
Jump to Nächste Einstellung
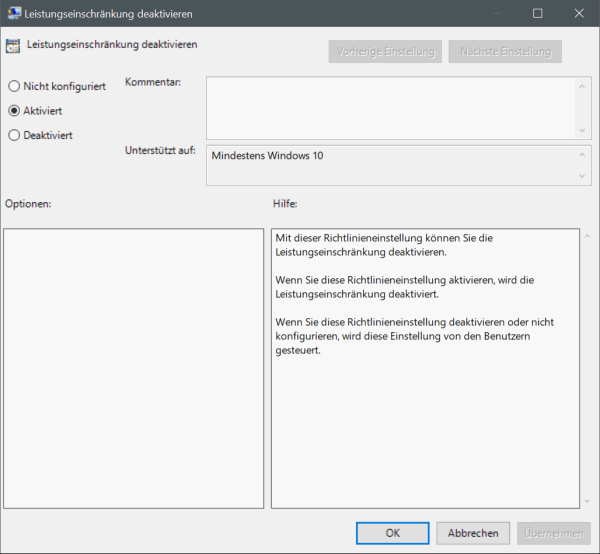pyautogui.click(x=505, y=52)
